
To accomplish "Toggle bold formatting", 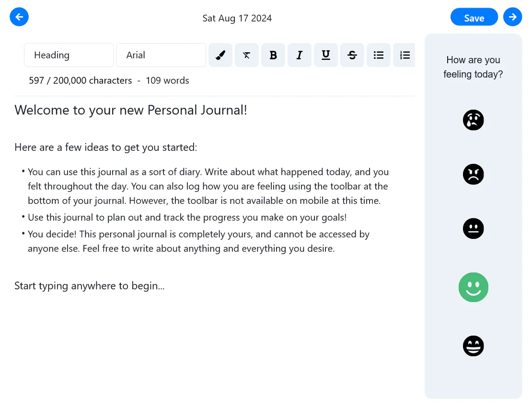I will 273,55.
